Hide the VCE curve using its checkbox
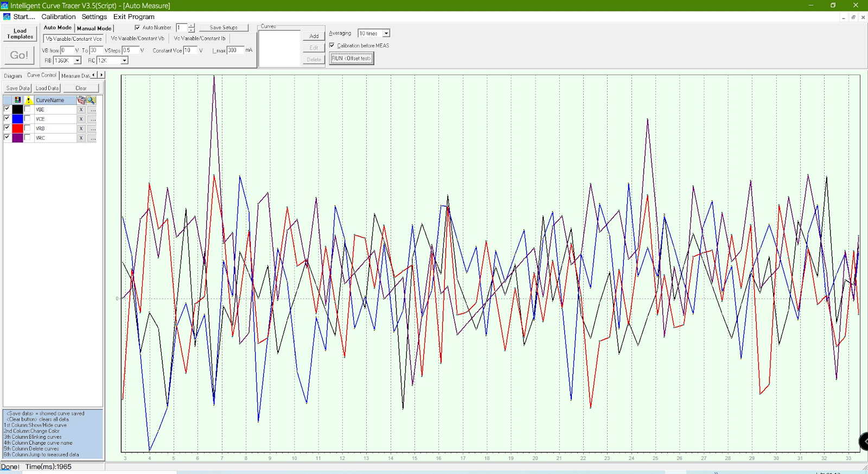The image size is (868, 474). [7, 118]
